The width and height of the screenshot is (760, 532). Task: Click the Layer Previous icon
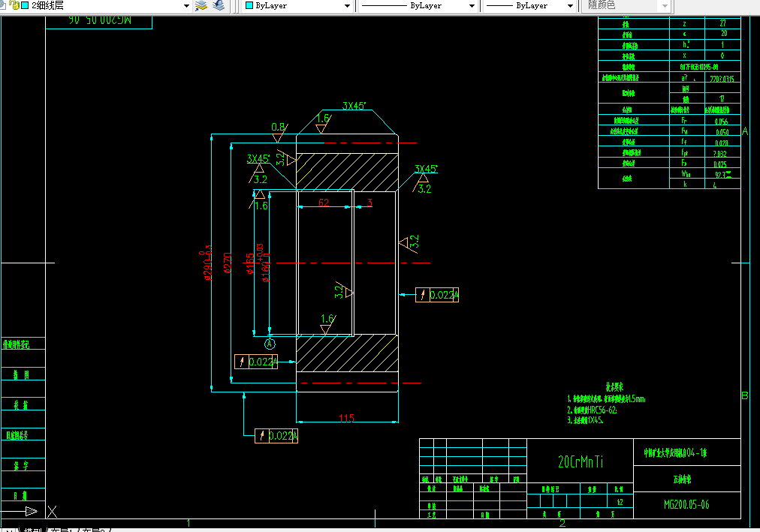[x=219, y=5]
